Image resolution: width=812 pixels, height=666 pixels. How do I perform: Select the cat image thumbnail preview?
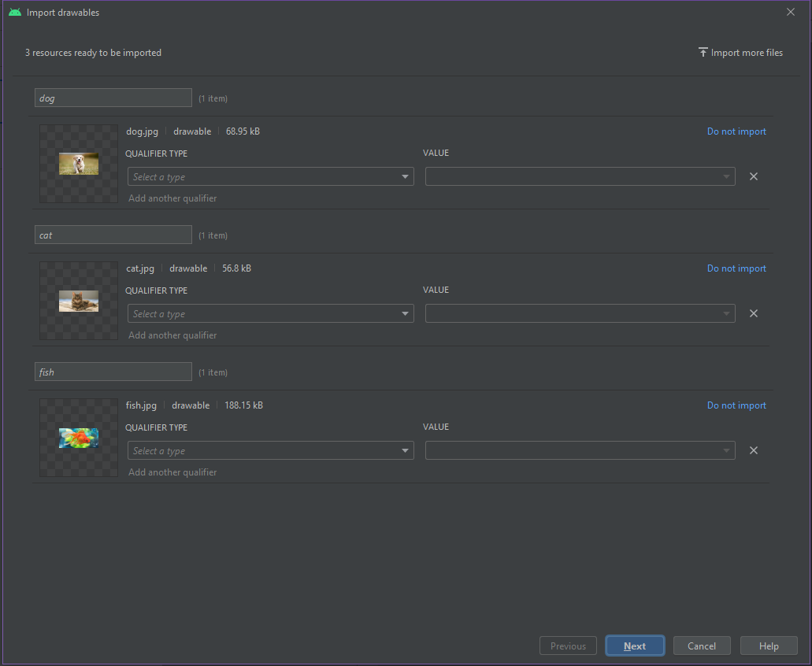(79, 301)
